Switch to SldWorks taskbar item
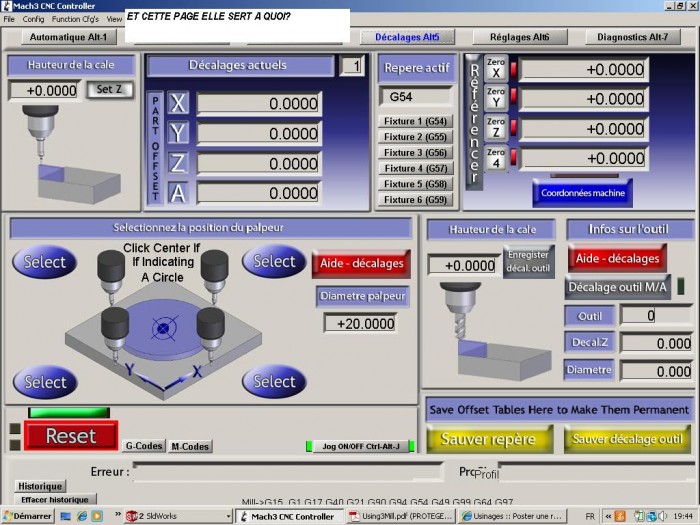 pos(179,516)
